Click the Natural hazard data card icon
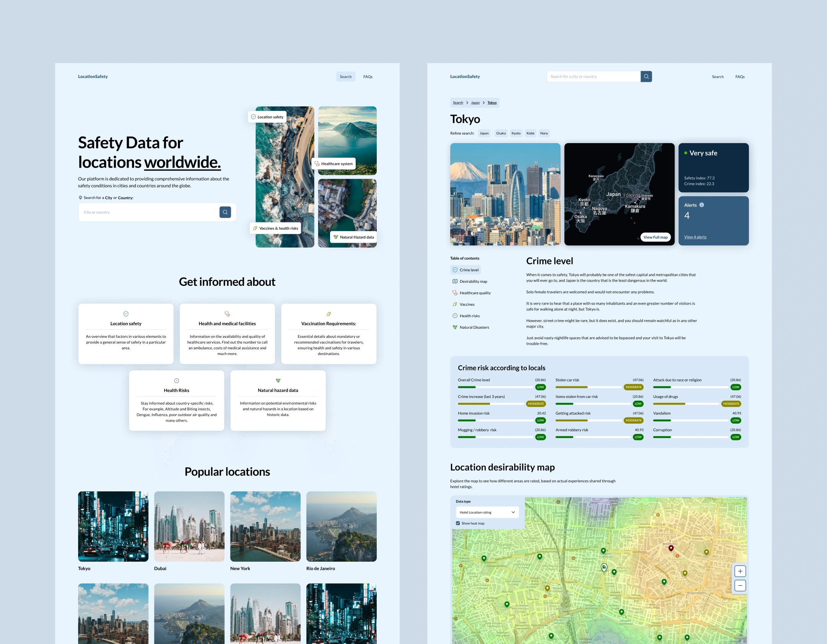This screenshot has height=644, width=827. pos(278,380)
